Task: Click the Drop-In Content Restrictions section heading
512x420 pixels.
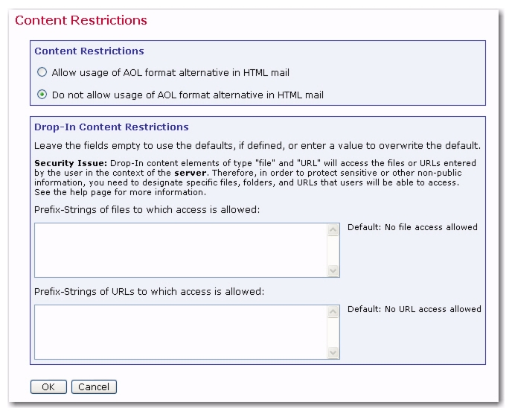Action: (x=112, y=127)
